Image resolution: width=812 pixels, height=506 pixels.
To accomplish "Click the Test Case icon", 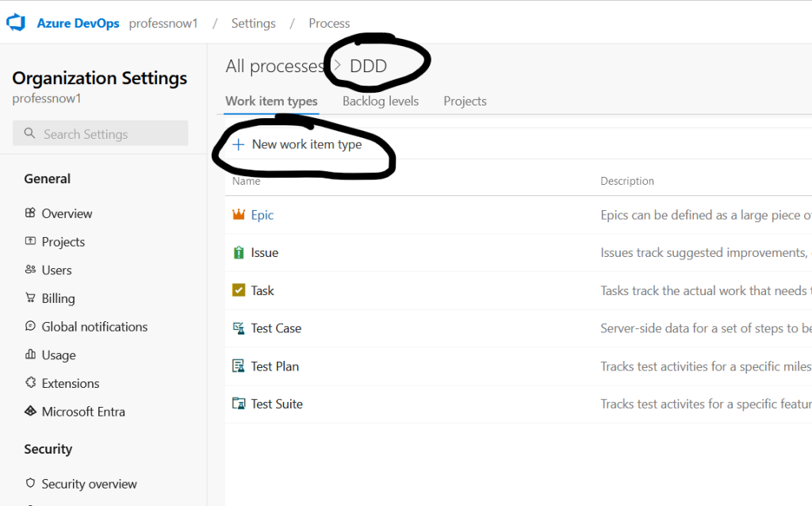I will tap(238, 328).
